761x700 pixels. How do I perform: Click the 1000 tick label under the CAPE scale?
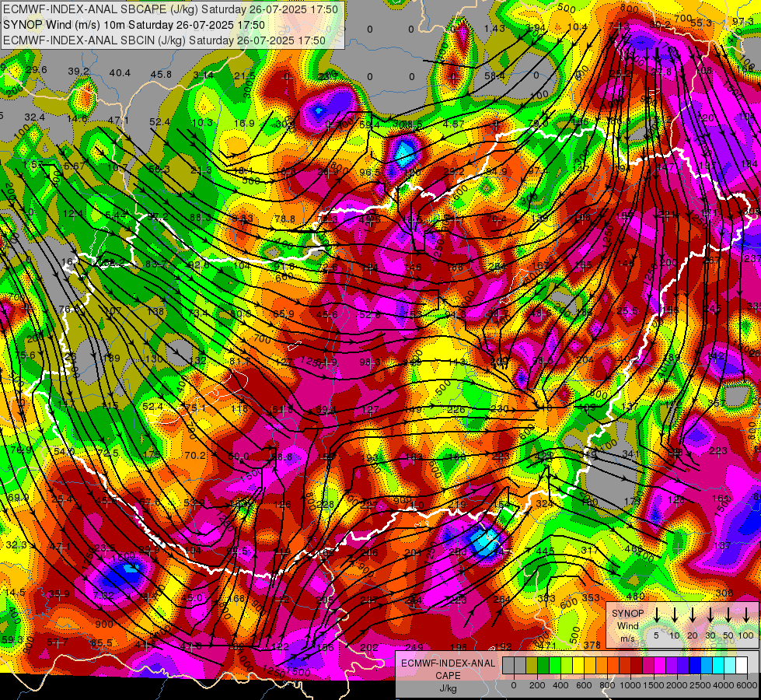click(630, 685)
